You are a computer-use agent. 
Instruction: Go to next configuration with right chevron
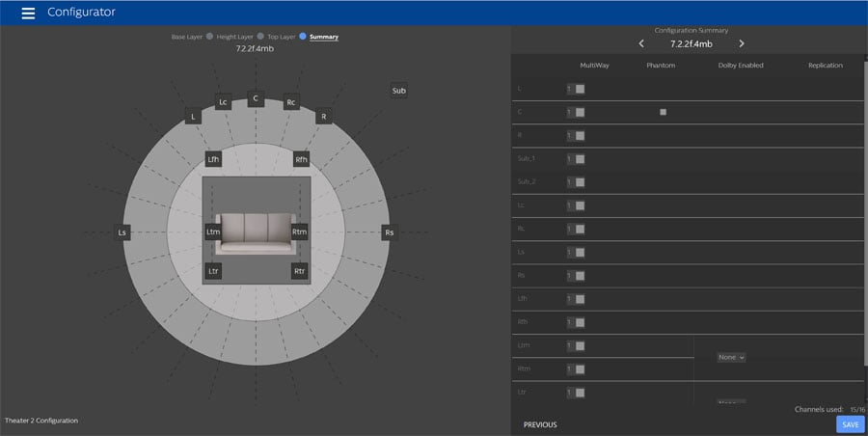coord(742,43)
